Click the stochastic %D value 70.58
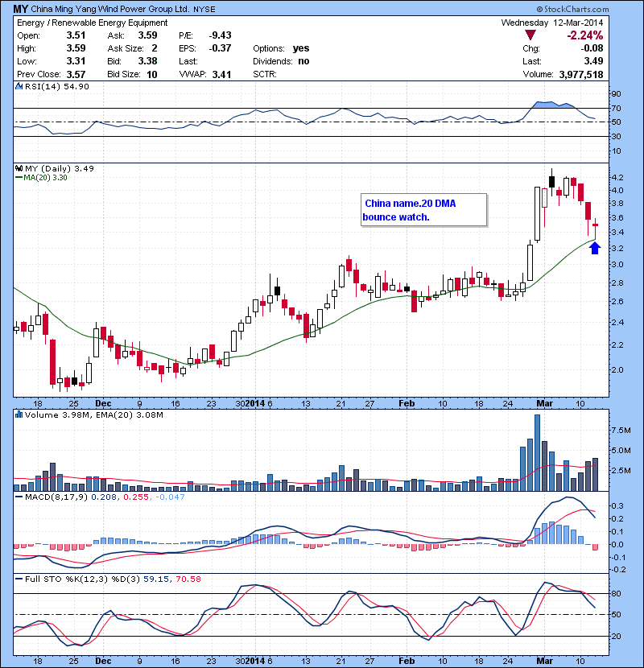The width and height of the screenshot is (644, 668). tap(188, 579)
